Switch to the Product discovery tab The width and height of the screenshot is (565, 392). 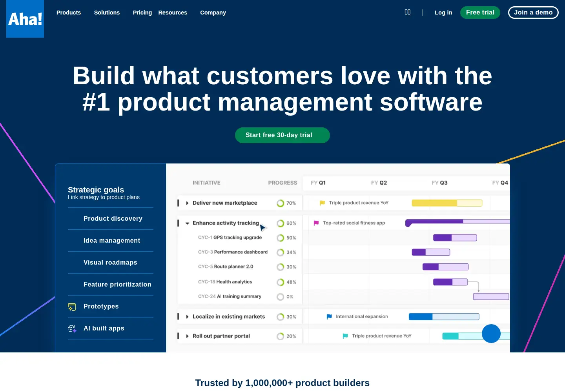(111, 219)
